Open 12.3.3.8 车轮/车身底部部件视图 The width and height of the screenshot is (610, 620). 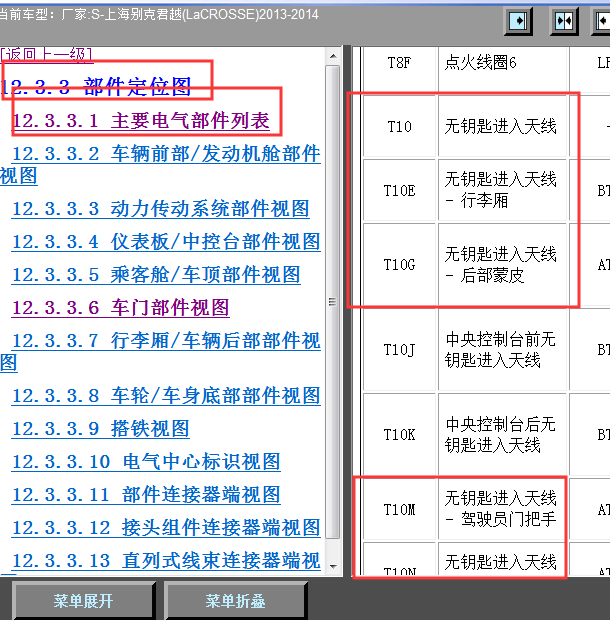(166, 395)
